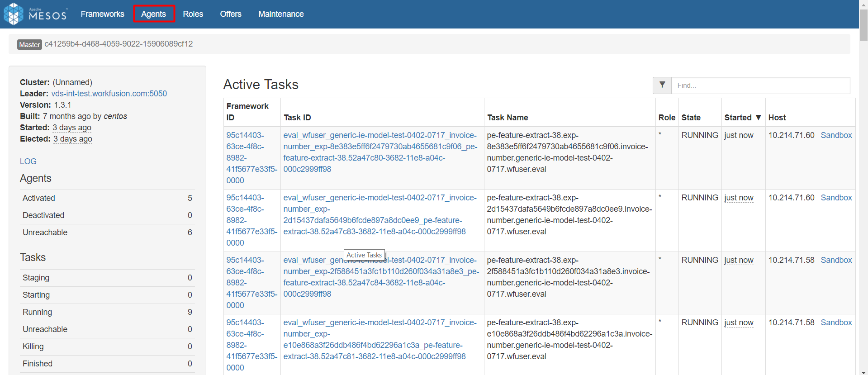Click the Master ID c41259b4 text
868x375 pixels.
click(119, 44)
